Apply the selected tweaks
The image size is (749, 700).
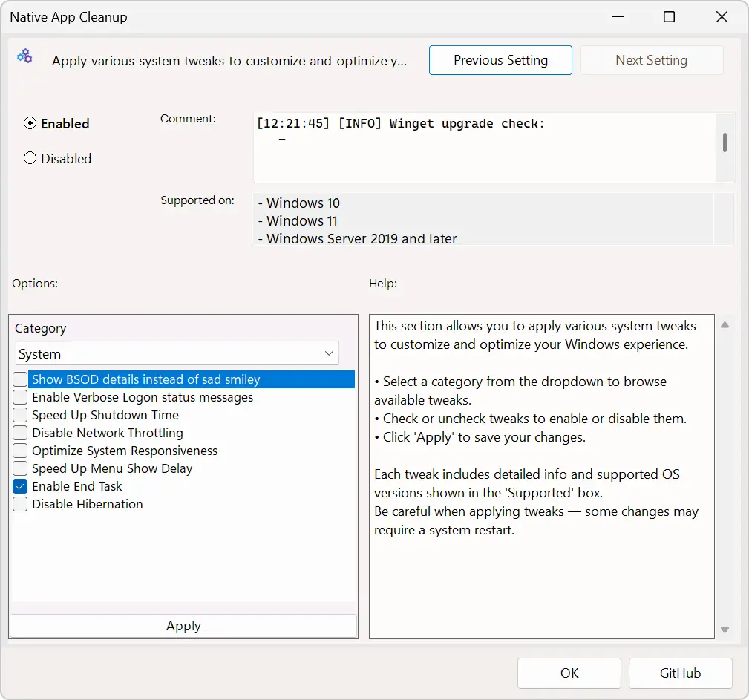[x=183, y=626]
